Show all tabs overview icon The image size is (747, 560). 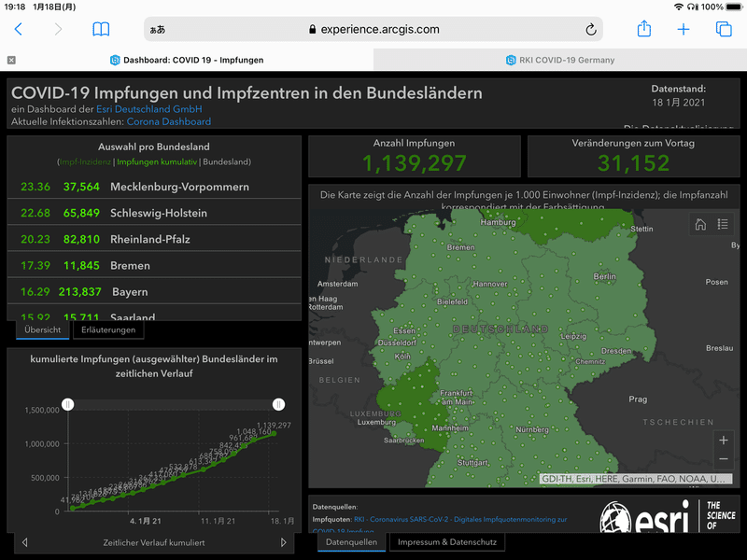[x=724, y=29]
